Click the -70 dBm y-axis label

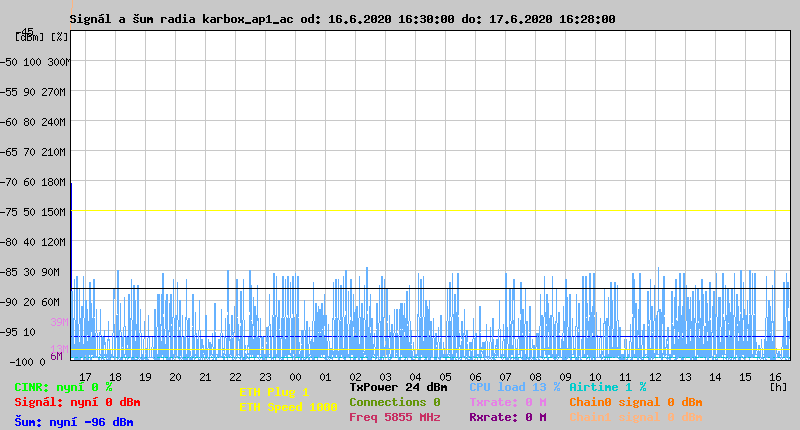pyautogui.click(x=13, y=182)
